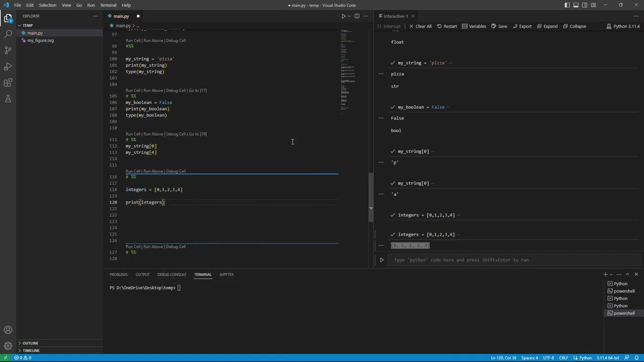Open the run options dropdown arrow beside play
The width and height of the screenshot is (644, 362).
tap(349, 16)
